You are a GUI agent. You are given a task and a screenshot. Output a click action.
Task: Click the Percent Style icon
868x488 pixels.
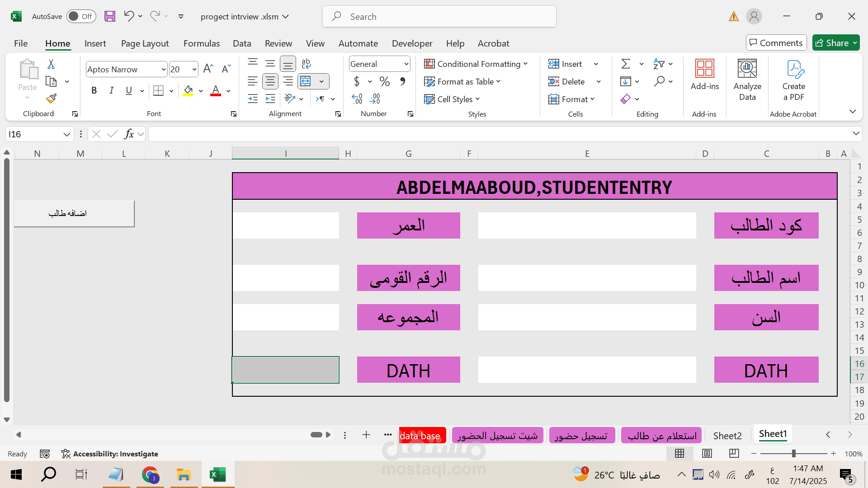pyautogui.click(x=385, y=81)
